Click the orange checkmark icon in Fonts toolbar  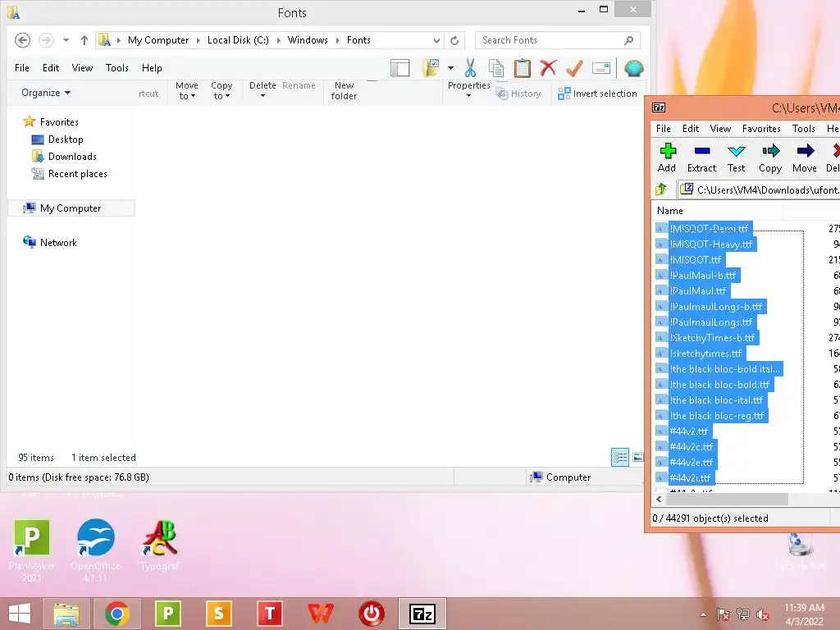pyautogui.click(x=574, y=68)
